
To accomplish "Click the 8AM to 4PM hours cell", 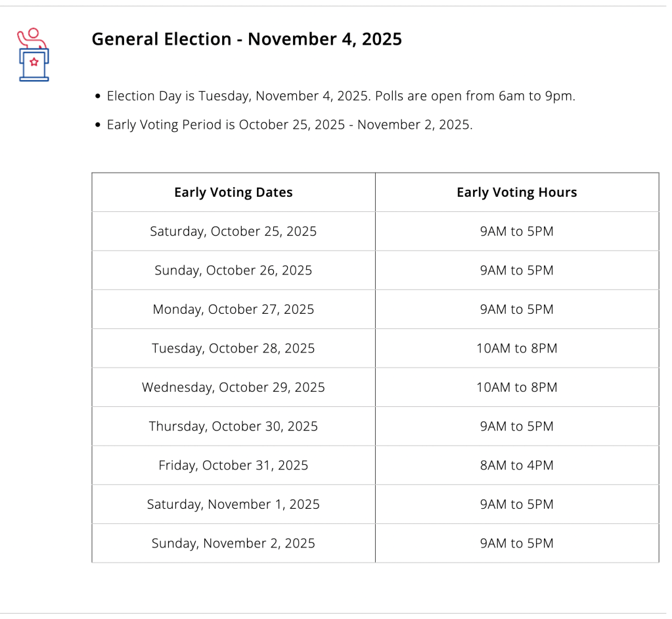I will click(x=516, y=465).
